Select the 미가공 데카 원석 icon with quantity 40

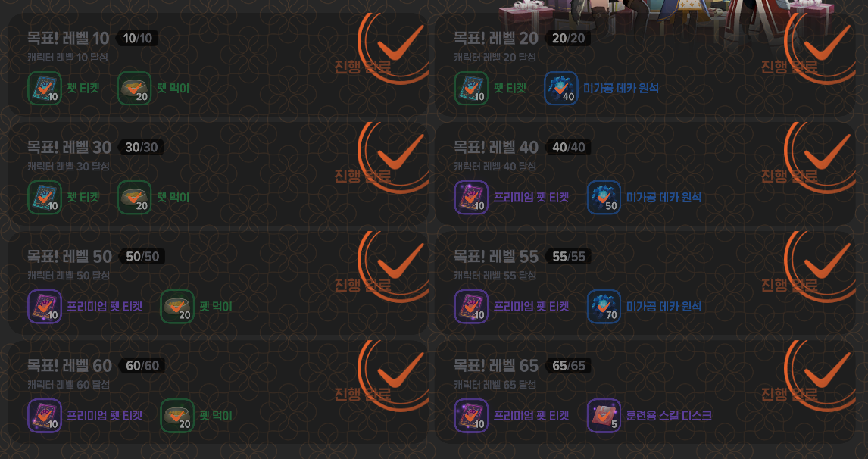(x=561, y=88)
